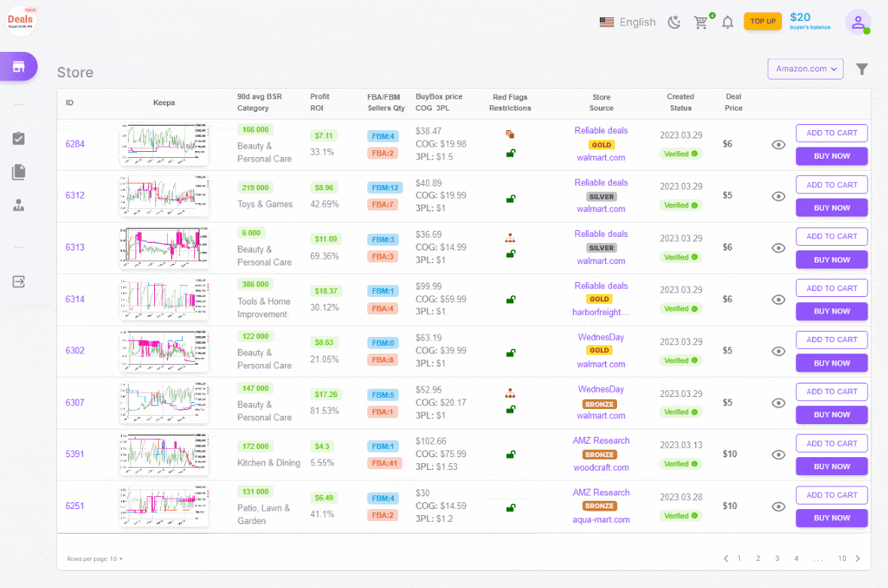Screen dimensions: 888x588
Task: Go to page 10
Action: click(842, 559)
